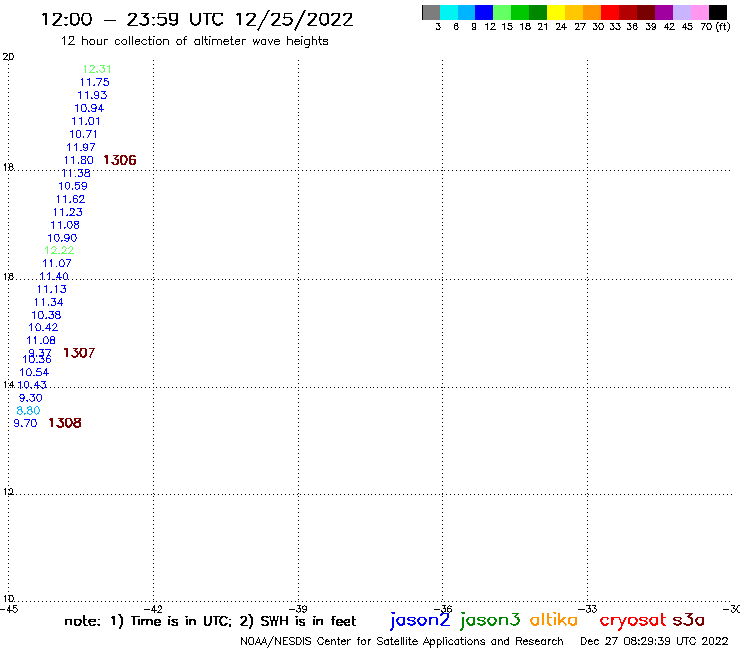Image resolution: width=740 pixels, height=650 pixels.
Task: Click the longitude axis label -33
Action: 588,609
